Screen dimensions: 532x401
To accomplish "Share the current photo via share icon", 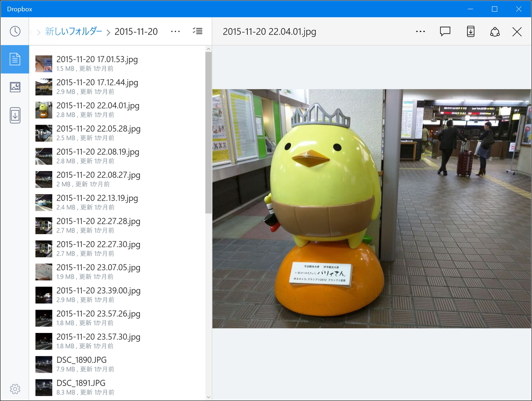I will coord(495,31).
